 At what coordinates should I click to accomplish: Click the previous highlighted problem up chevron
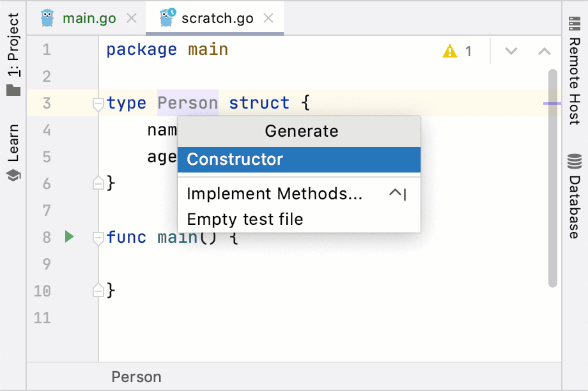(x=544, y=51)
